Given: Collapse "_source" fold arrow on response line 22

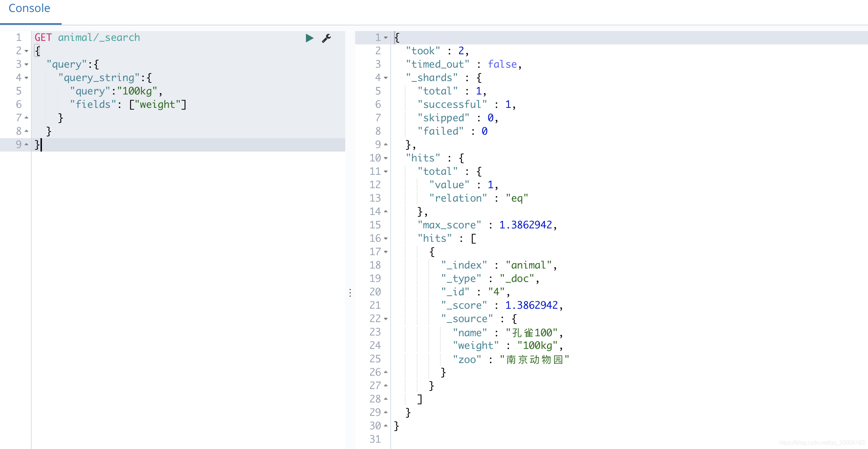Looking at the screenshot, I should coord(386,319).
